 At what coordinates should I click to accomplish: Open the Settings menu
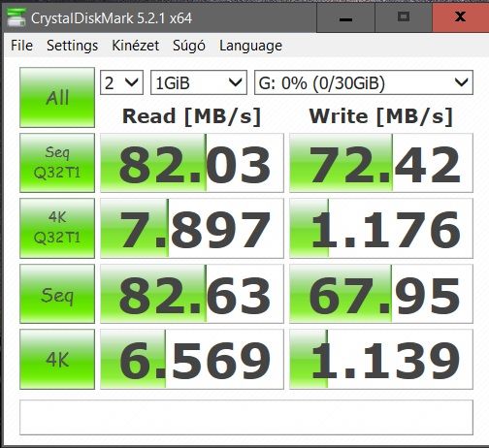point(73,46)
